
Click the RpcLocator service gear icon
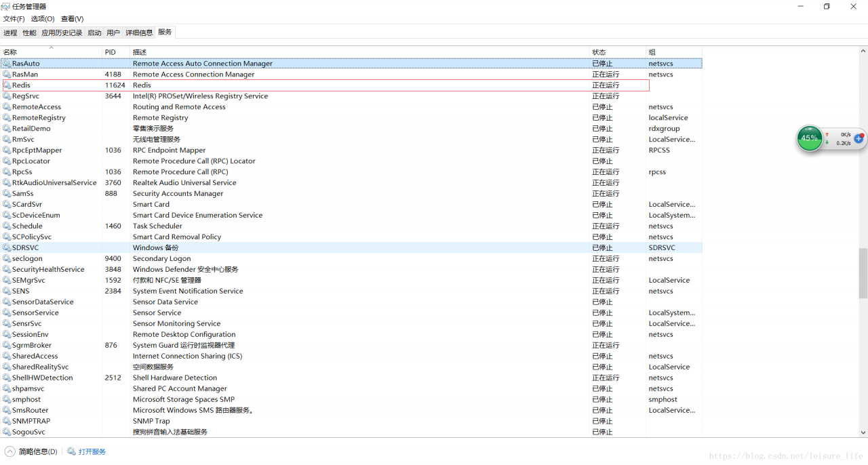pyautogui.click(x=7, y=161)
